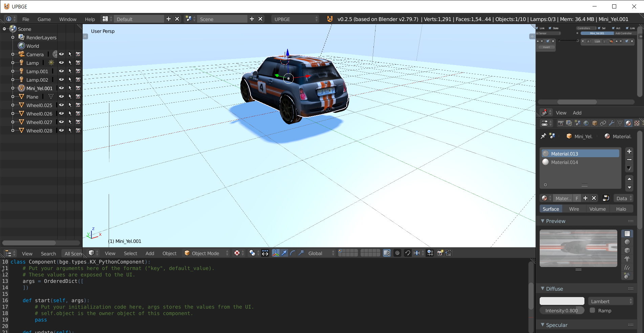
Task: Remove the selected material slot with minus
Action: 629,160
